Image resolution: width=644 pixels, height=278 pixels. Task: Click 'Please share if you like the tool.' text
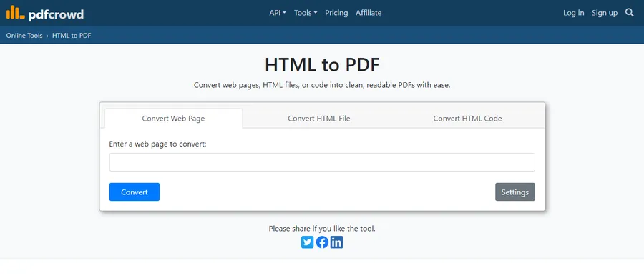(x=322, y=229)
